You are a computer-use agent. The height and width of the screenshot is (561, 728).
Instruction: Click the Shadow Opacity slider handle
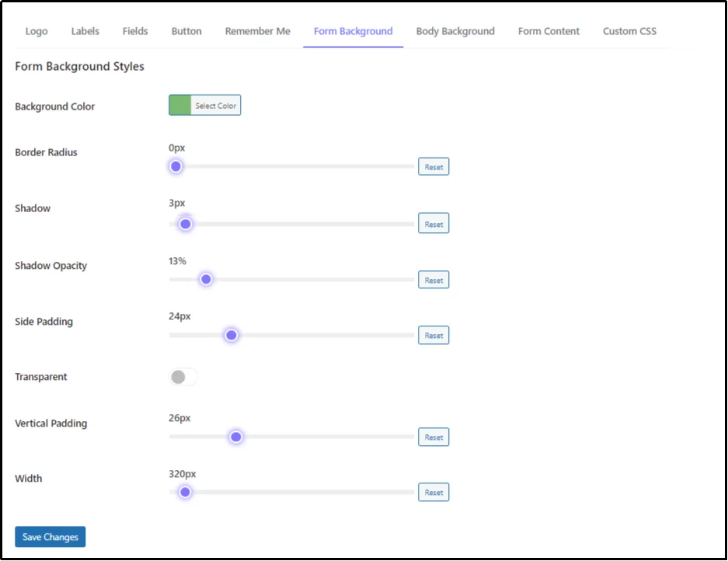point(206,280)
